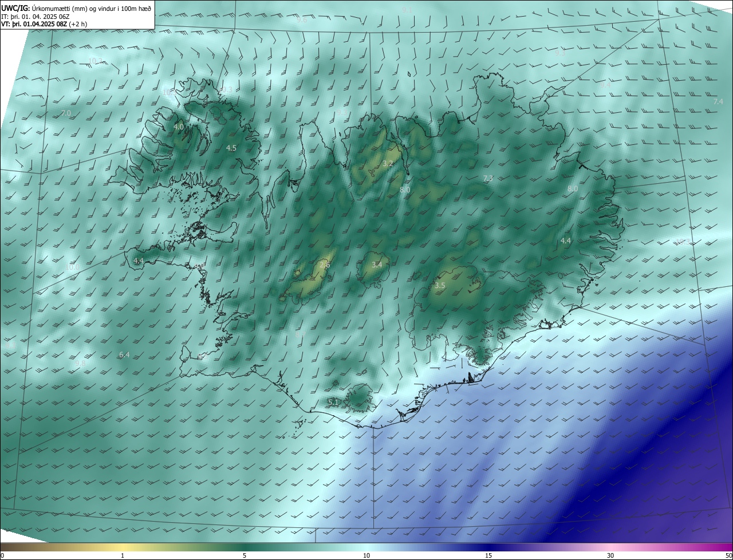Click the 7.3 value label on the map

click(488, 179)
